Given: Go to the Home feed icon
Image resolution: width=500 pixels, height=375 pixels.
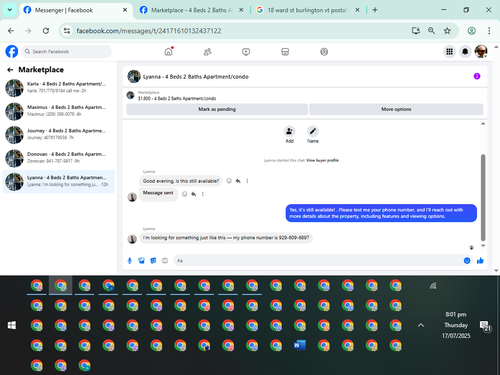Looking at the screenshot, I should (x=169, y=52).
